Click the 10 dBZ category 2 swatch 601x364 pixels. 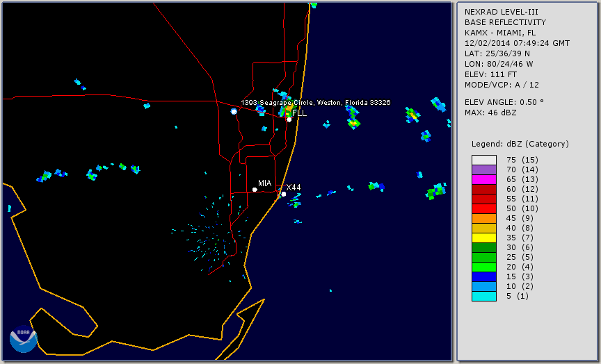click(x=484, y=286)
